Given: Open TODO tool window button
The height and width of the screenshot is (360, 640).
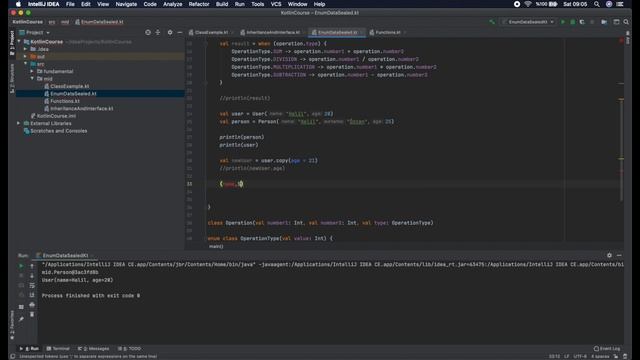Looking at the screenshot, I should (x=129, y=349).
